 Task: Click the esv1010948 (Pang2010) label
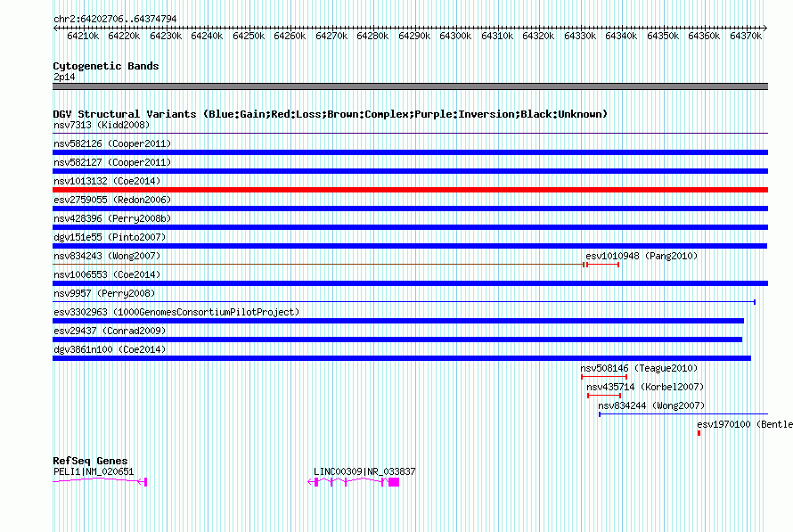642,256
